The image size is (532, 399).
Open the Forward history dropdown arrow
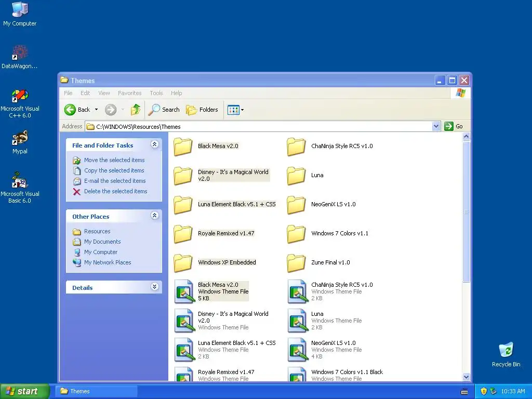(x=123, y=110)
